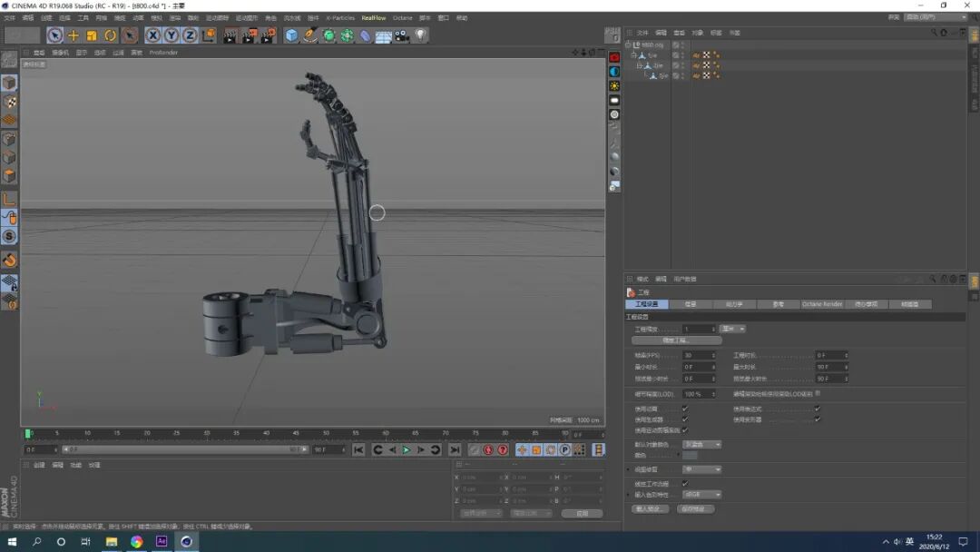Click the 载入预设 button
This screenshot has width=980, height=552.
[651, 507]
